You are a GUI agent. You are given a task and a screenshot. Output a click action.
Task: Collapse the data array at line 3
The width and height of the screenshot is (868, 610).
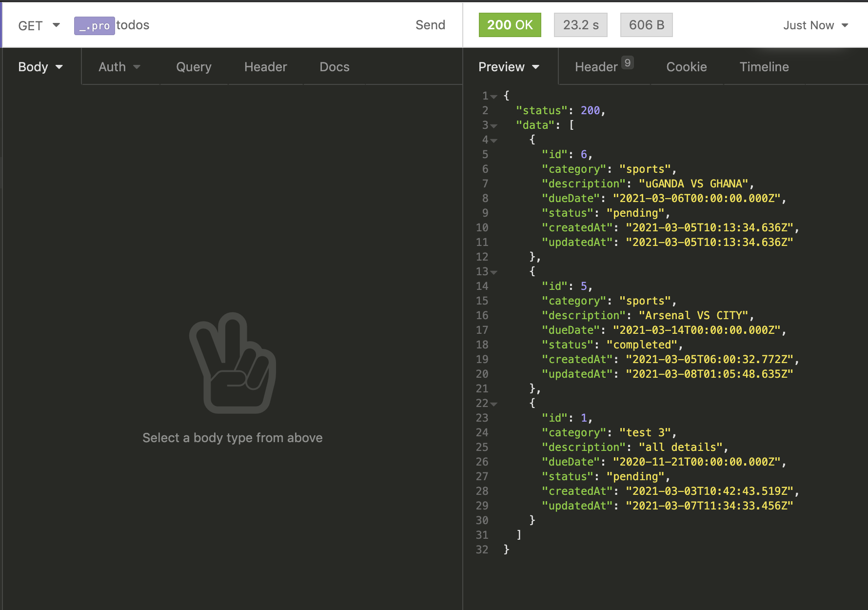(x=494, y=126)
